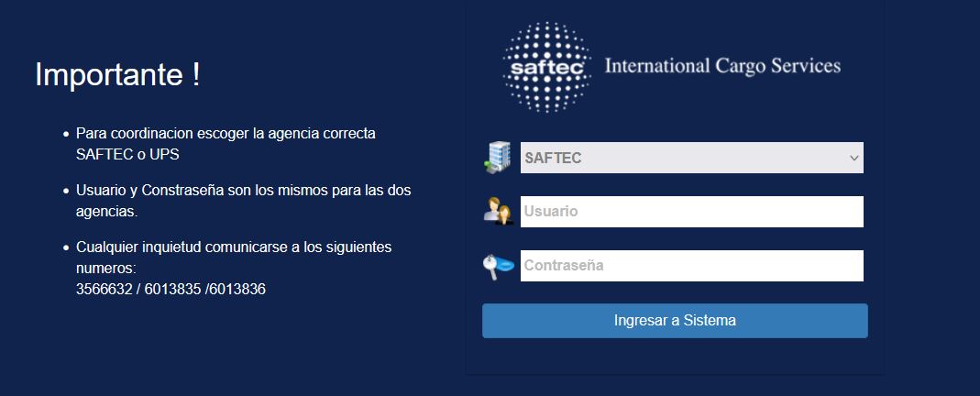This screenshot has width=980, height=396.
Task: Click the users icon beside Usuario field
Action: click(498, 211)
